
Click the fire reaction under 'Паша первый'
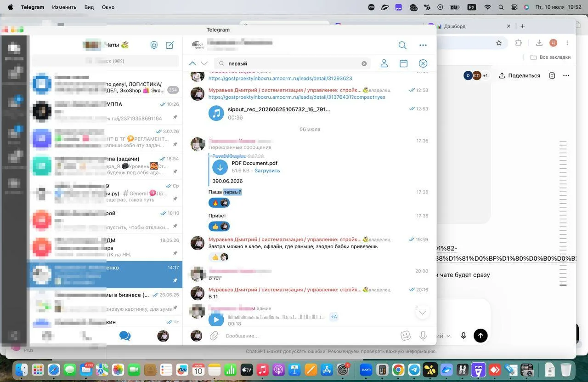pos(219,203)
